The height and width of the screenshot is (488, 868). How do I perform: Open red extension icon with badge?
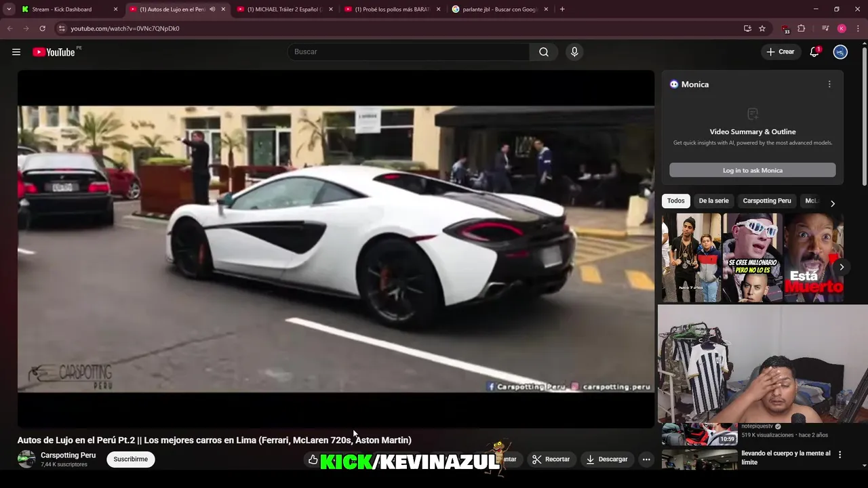coord(785,29)
